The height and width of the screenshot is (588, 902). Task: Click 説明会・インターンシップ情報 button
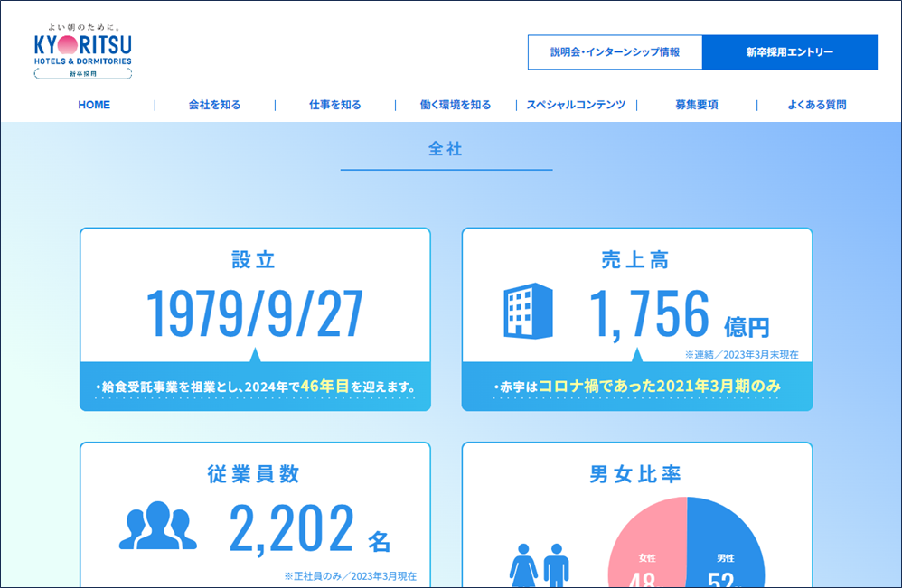[615, 52]
